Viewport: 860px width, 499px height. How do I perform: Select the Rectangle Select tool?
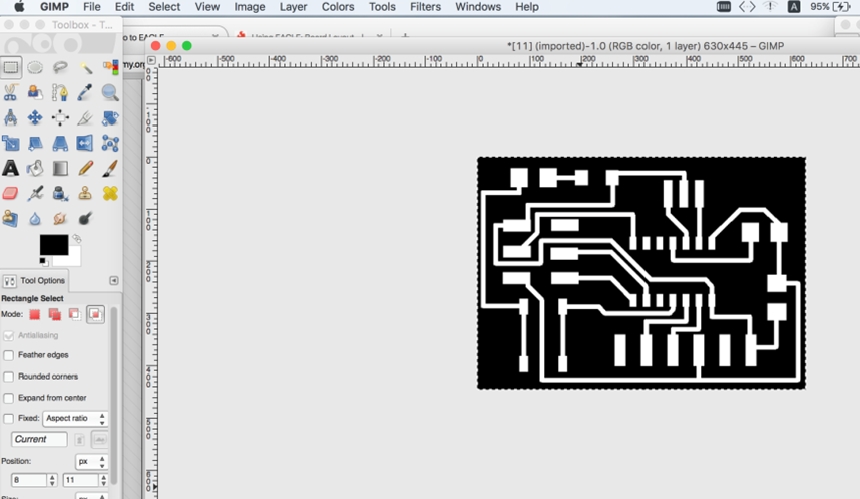[10, 67]
